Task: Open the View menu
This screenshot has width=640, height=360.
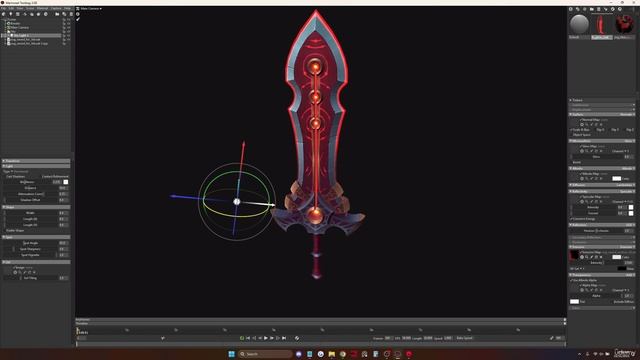Action: pos(20,9)
